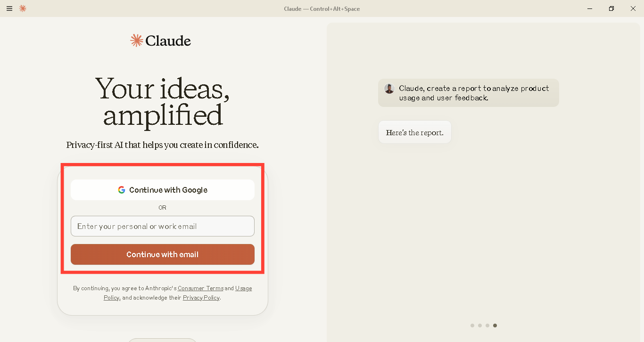
Task: Select the last highlighted carousel dot
Action: pyautogui.click(x=495, y=325)
